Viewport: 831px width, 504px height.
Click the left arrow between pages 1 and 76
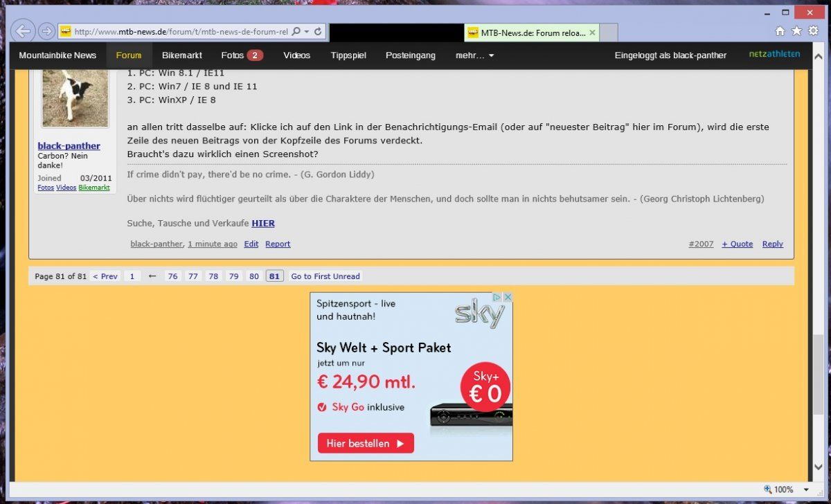click(x=152, y=276)
